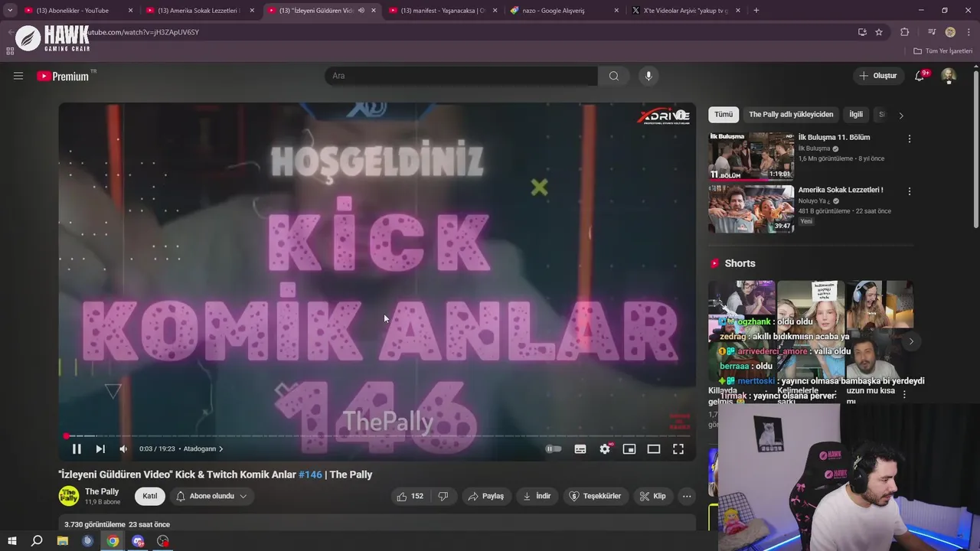Open Tüm Yer İşaretleri bookmarks folder
The image size is (980, 551).
point(942,51)
